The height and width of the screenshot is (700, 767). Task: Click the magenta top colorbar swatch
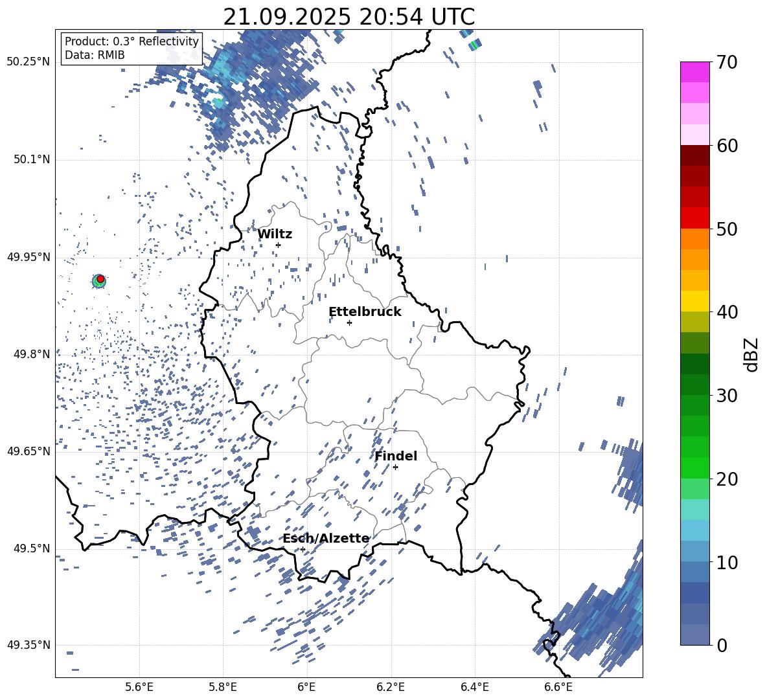coord(694,72)
